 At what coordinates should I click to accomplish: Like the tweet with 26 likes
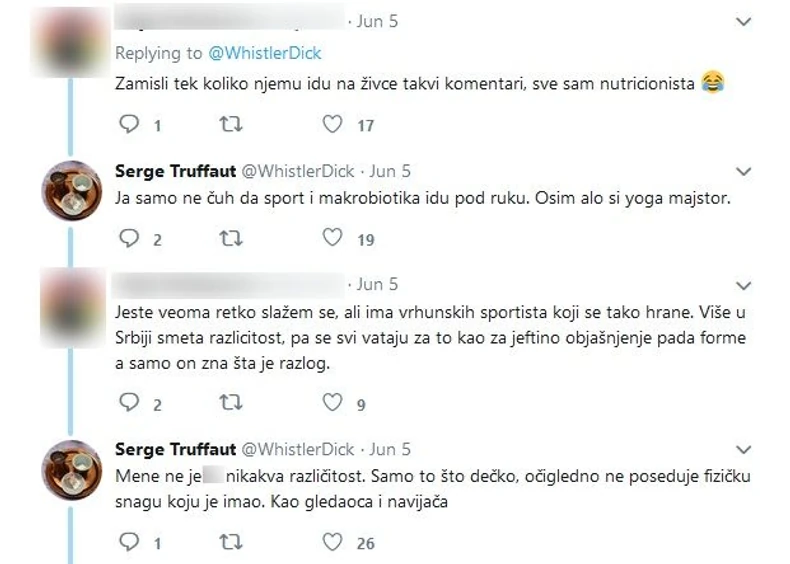pyautogui.click(x=333, y=542)
